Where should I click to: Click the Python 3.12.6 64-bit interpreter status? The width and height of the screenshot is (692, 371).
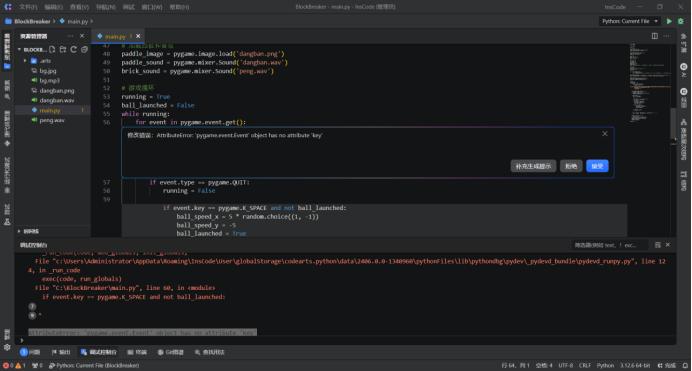[x=635, y=365]
